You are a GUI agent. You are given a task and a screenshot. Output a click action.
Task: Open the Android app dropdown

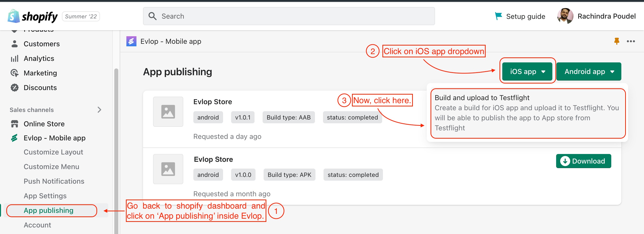[589, 71]
